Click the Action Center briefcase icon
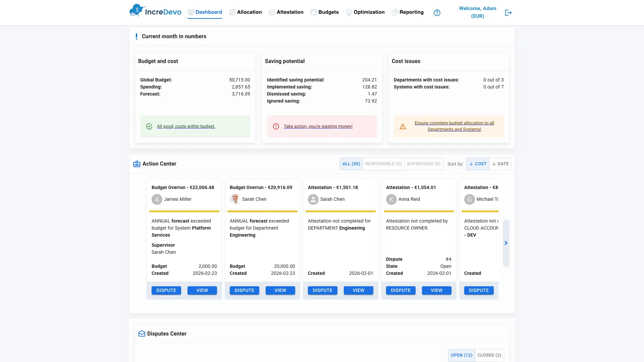Screen dimensions: 644x362 point(137,164)
